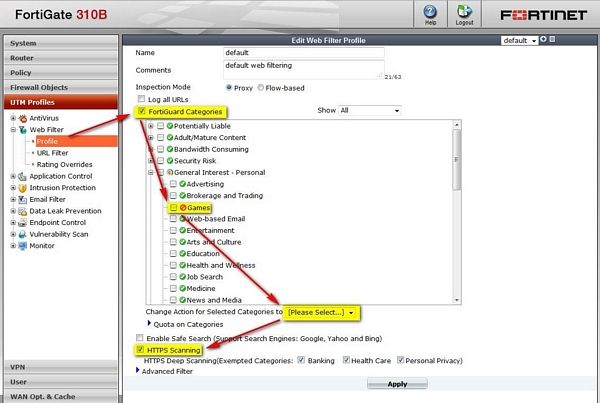Open the Show All dropdown
This screenshot has height=403, width=600.
370,110
